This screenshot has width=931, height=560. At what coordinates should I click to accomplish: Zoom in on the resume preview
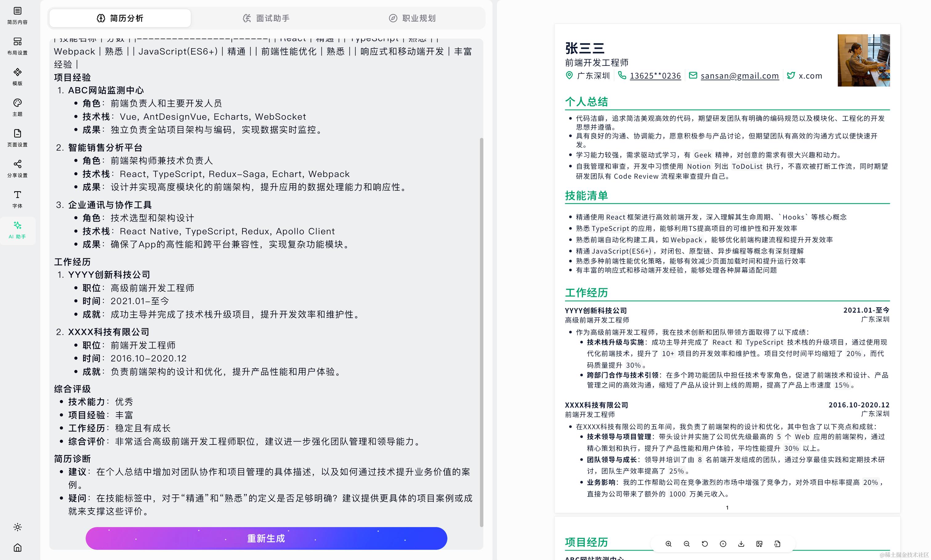click(x=668, y=544)
